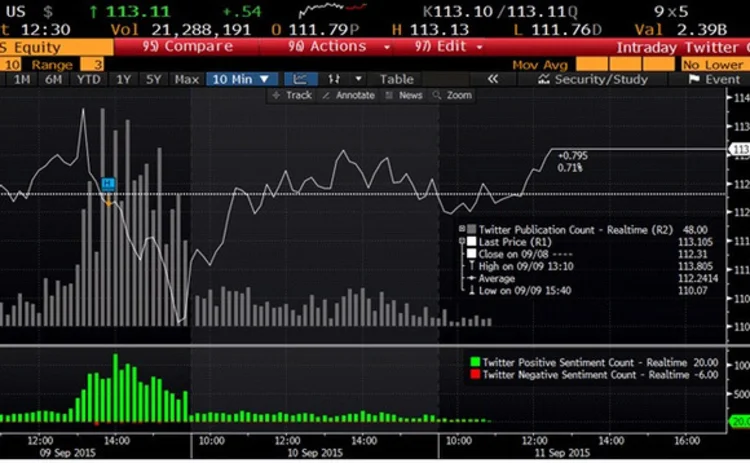The image size is (750, 463).
Task: Click the Average line marker icon
Action: [x=472, y=278]
